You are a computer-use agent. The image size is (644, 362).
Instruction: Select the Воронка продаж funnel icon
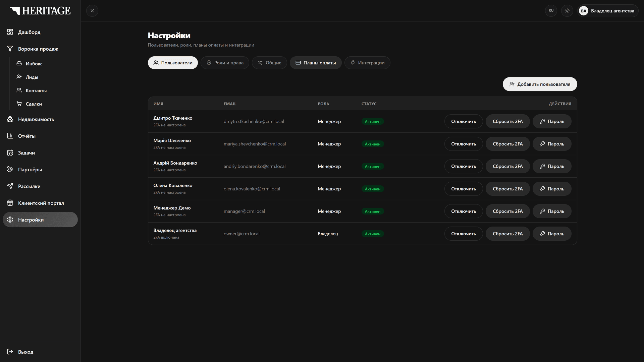click(x=10, y=49)
